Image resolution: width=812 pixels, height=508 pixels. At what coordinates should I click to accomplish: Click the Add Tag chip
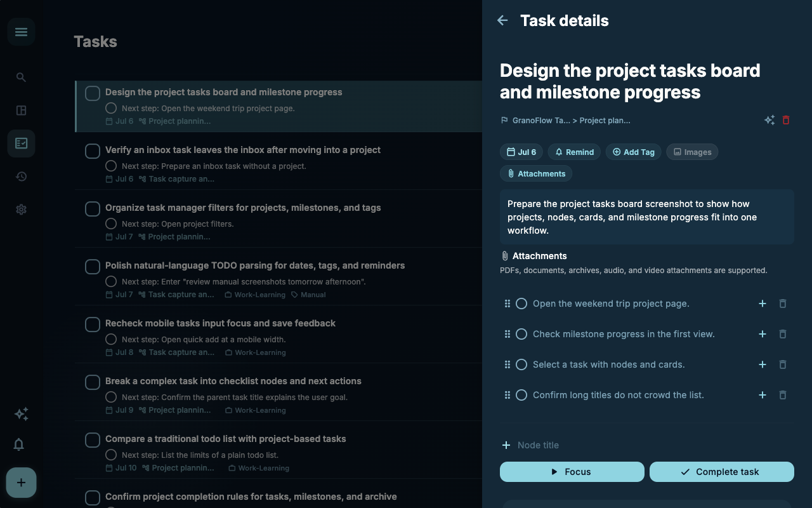[634, 152]
